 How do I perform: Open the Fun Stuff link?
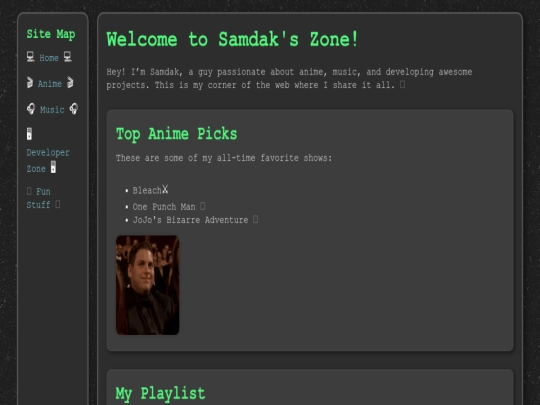pos(39,198)
